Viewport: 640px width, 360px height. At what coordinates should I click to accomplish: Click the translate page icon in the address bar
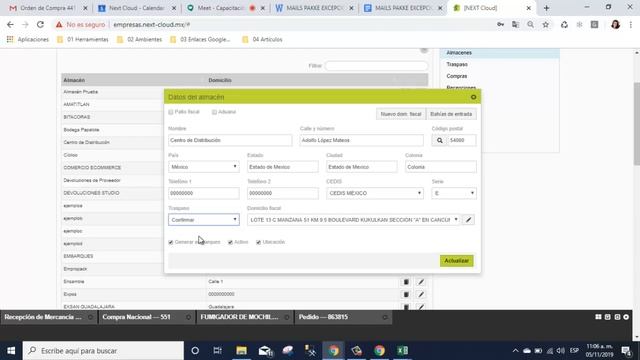coord(516,24)
